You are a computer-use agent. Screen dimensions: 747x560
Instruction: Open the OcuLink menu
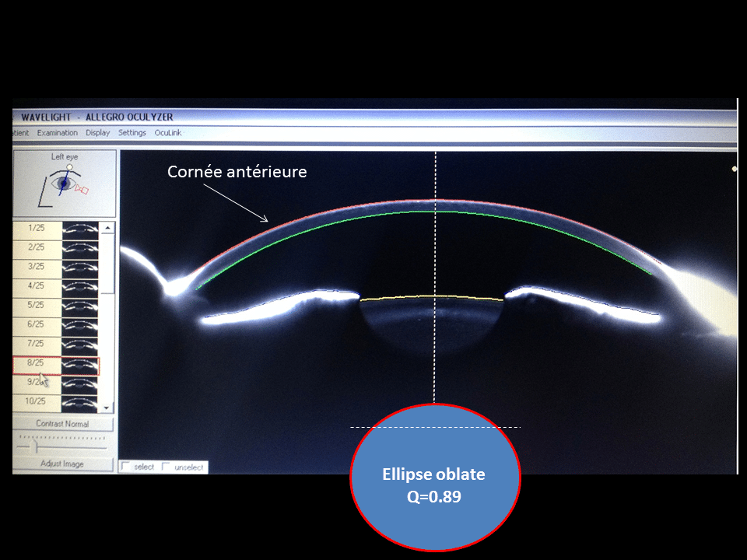(x=168, y=133)
